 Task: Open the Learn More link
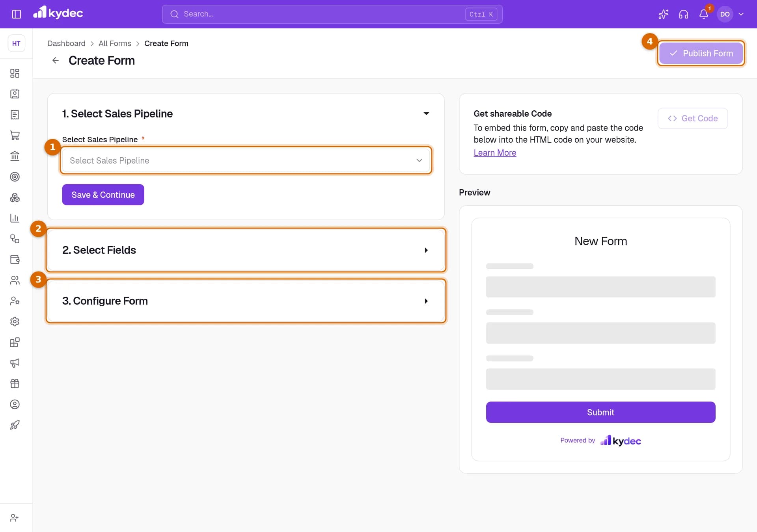click(x=495, y=153)
